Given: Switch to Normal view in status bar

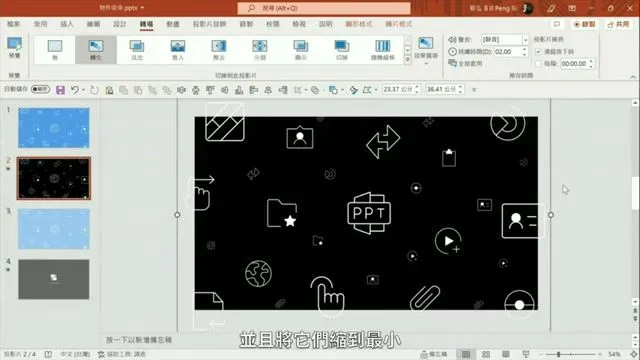Looking at the screenshot, I should click(x=466, y=354).
